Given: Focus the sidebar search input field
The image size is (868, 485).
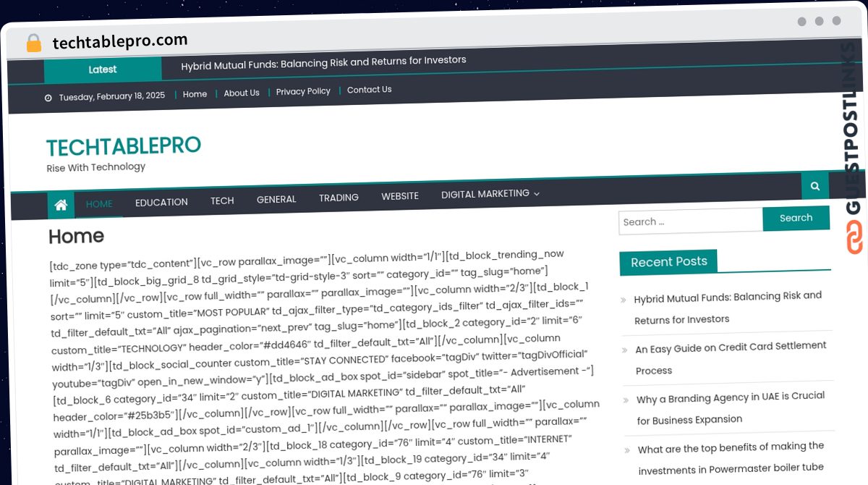Looking at the screenshot, I should [x=691, y=222].
